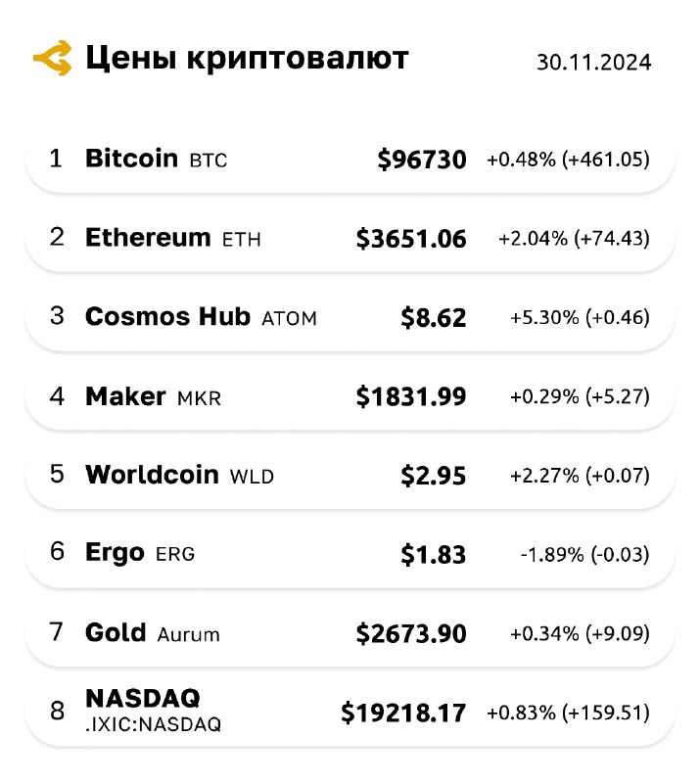
Task: Select the Maker MKR row
Action: pyautogui.click(x=350, y=396)
